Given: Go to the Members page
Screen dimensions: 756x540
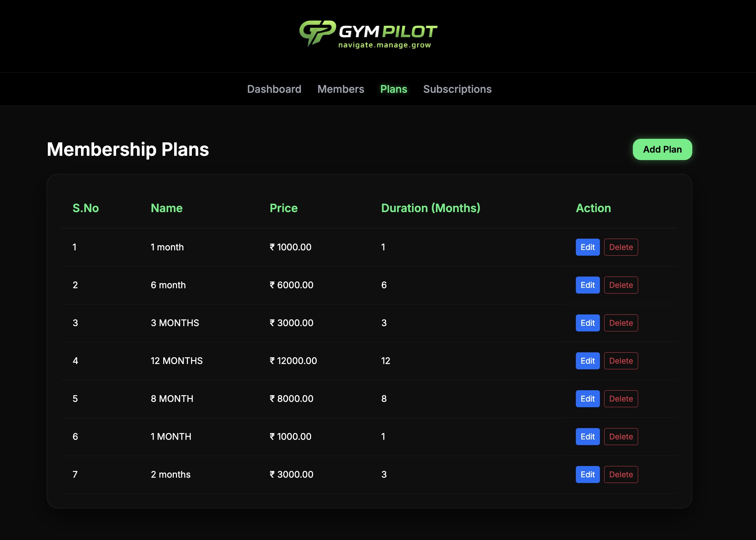Looking at the screenshot, I should [x=340, y=89].
